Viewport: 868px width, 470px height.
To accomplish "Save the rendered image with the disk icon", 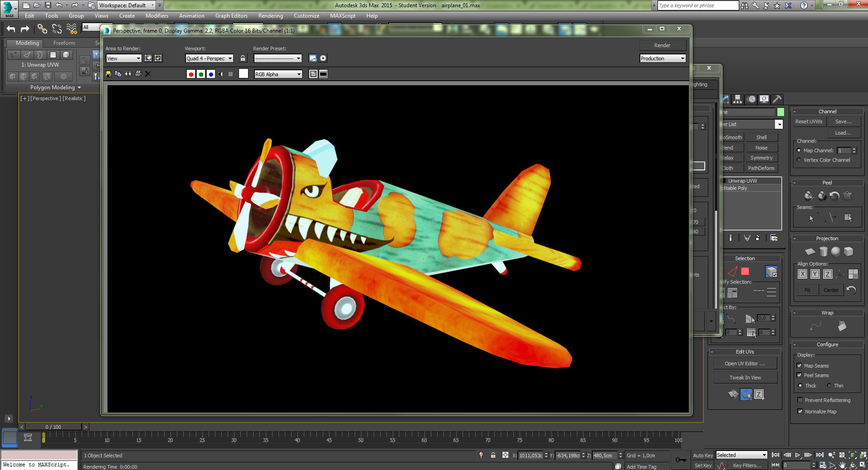I will pos(108,74).
